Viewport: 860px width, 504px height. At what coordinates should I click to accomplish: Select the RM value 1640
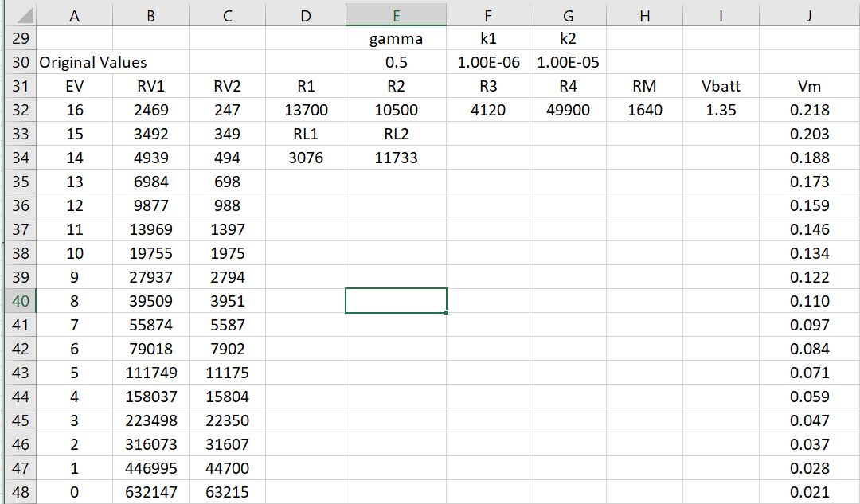(x=644, y=110)
